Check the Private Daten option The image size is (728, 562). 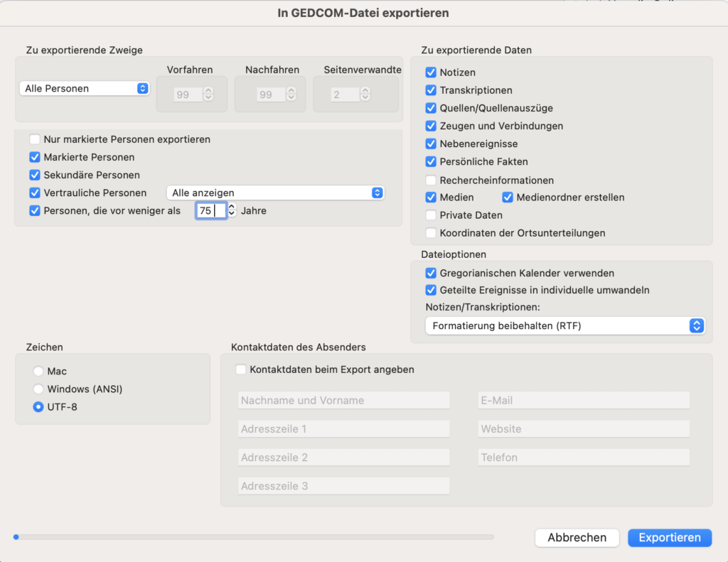click(431, 215)
